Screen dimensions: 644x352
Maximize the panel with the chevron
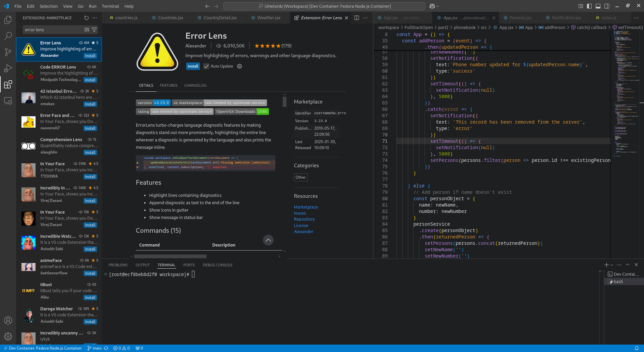[x=627, y=264]
